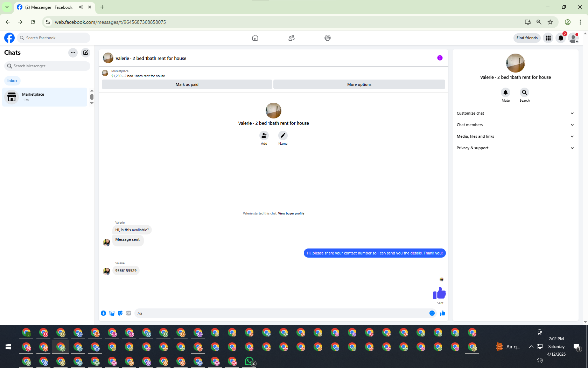Screen dimensions: 588x368
Task: Open the Friends icon in top navigation
Action: coord(292,38)
